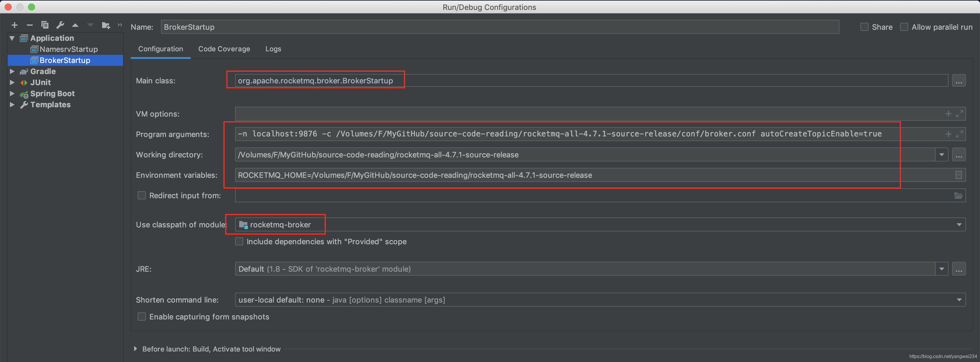Image resolution: width=980 pixels, height=362 pixels.
Task: Switch to the Code Coverage tab
Action: click(x=224, y=49)
